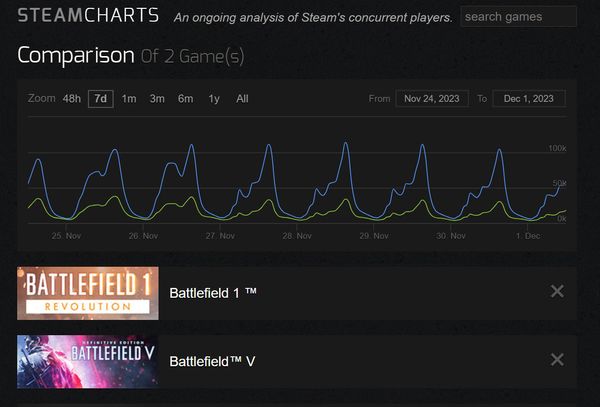
Task: Show All time zoom range
Action: pos(242,98)
